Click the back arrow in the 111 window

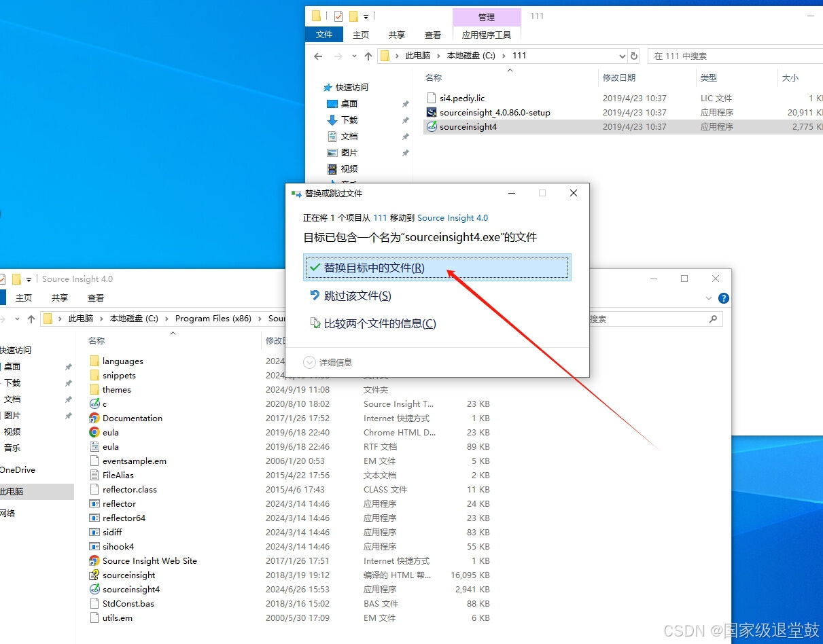(x=318, y=56)
